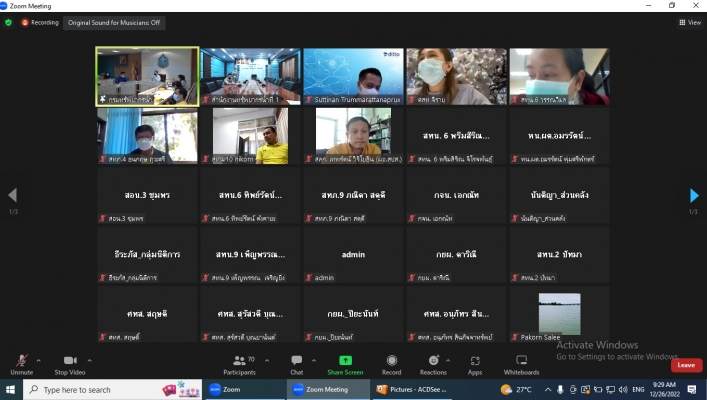Expand the Participants options arrow
Image resolution: width=707 pixels, height=400 pixels.
[x=267, y=360]
